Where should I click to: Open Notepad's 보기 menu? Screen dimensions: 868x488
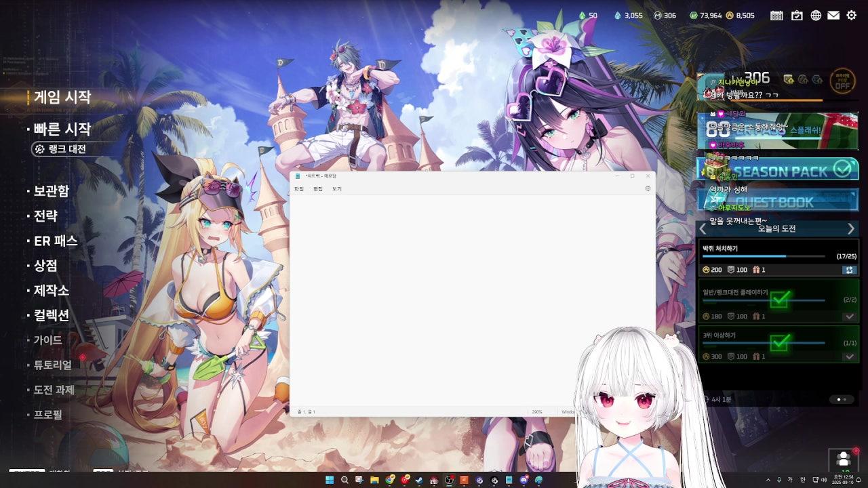coord(337,188)
